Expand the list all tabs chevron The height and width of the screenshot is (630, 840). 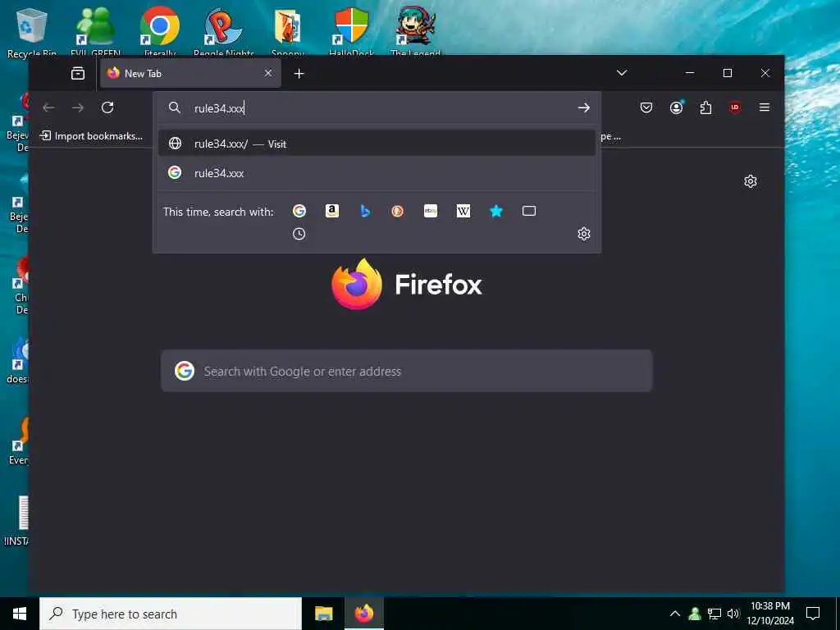[x=622, y=73]
